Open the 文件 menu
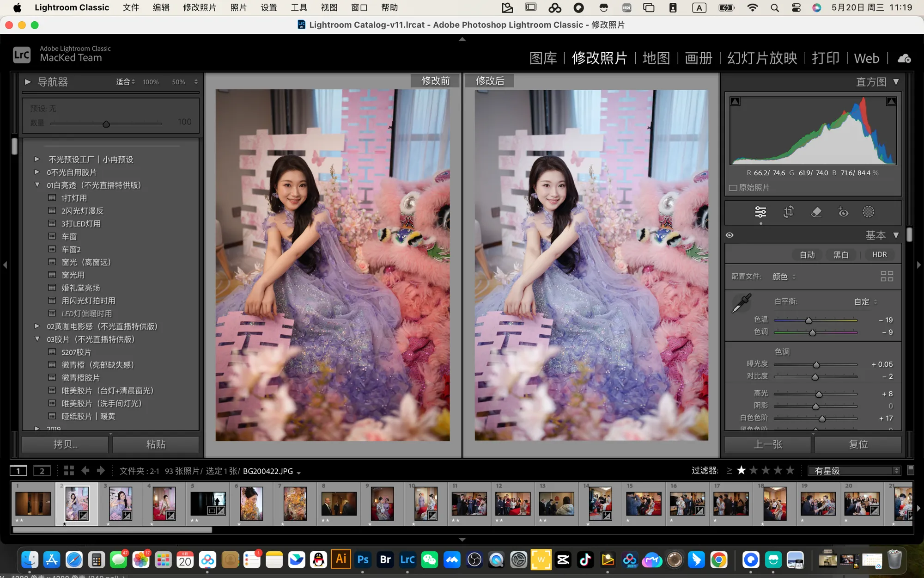The height and width of the screenshot is (578, 924). [x=131, y=7]
